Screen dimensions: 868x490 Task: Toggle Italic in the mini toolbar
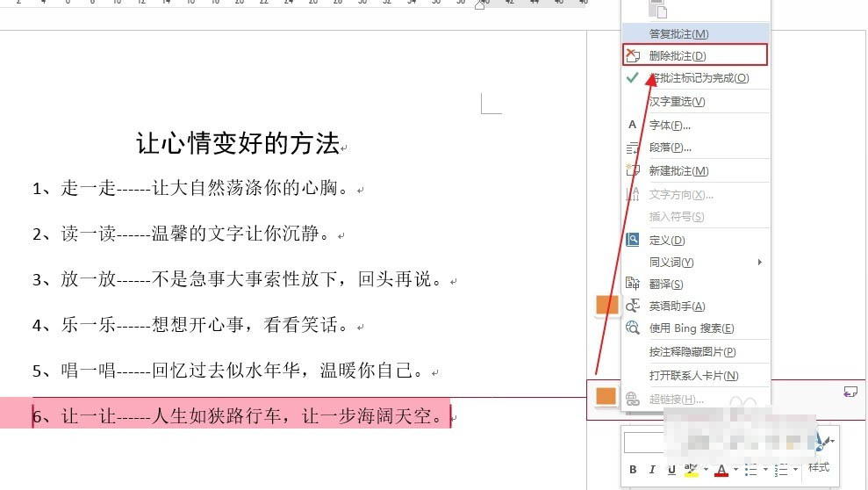coord(652,470)
